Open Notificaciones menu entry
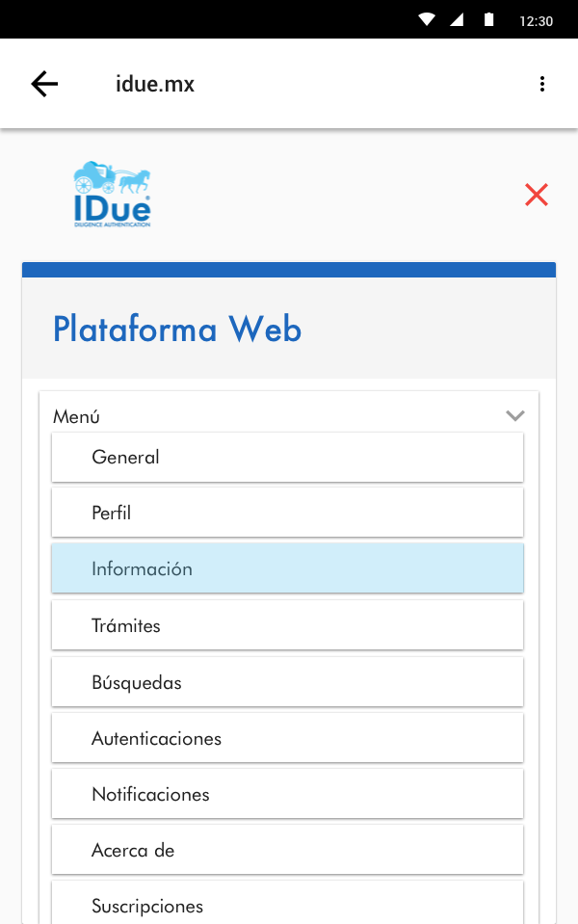The image size is (578, 924). point(287,794)
